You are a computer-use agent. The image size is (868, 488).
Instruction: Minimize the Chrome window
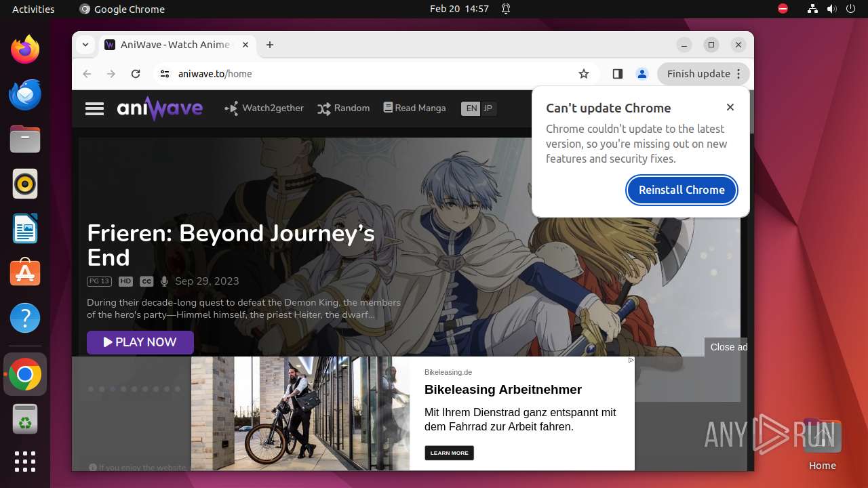point(684,45)
